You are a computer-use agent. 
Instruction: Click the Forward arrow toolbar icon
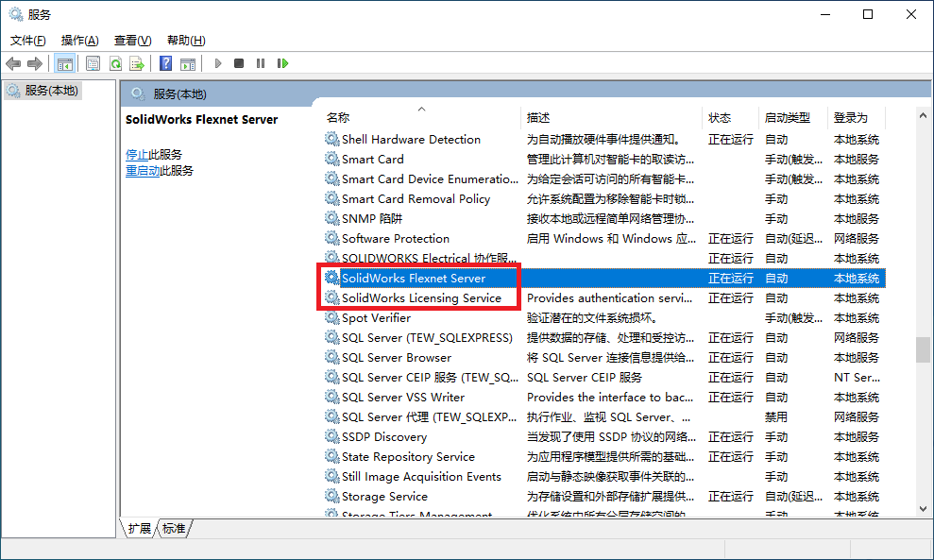tap(35, 63)
